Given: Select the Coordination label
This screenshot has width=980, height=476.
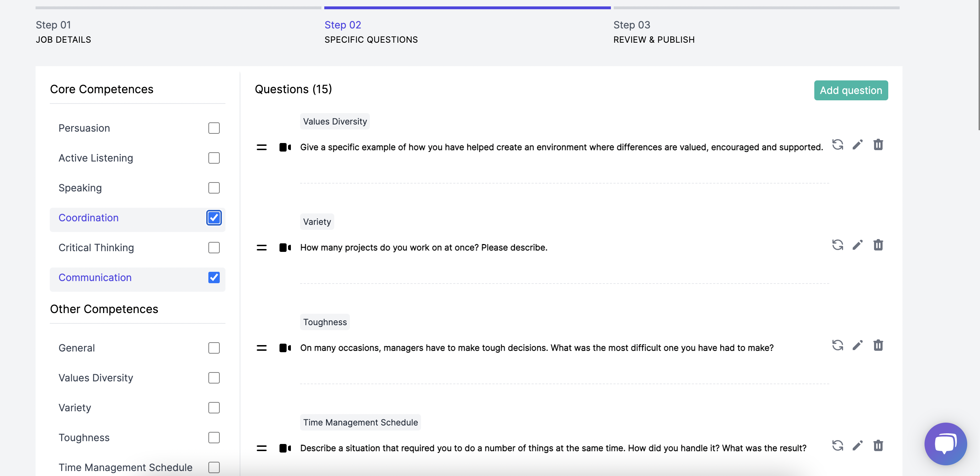Looking at the screenshot, I should (89, 218).
